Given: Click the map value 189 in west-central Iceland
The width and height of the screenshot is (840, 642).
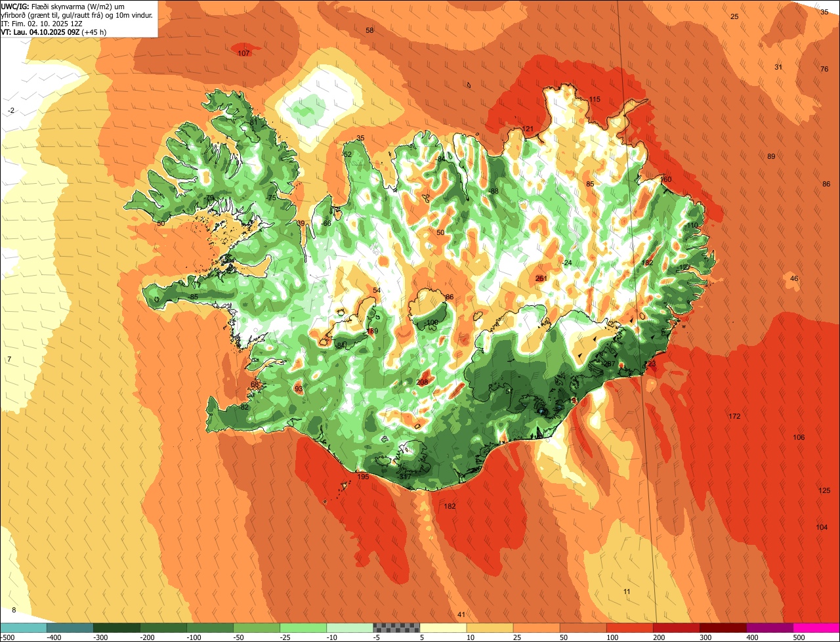Looking at the screenshot, I should 373,331.
